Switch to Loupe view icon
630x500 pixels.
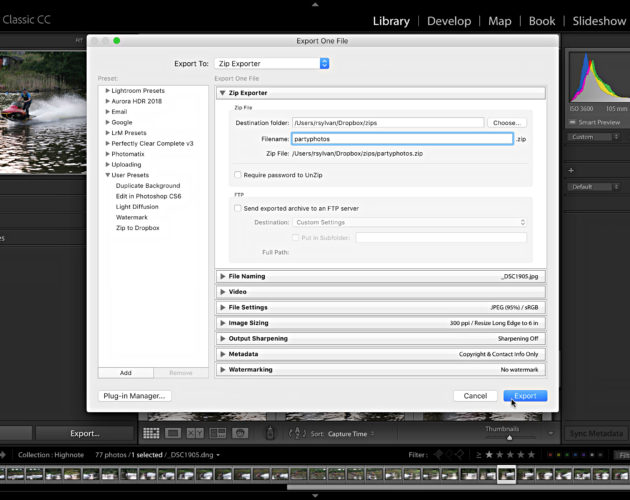click(173, 433)
